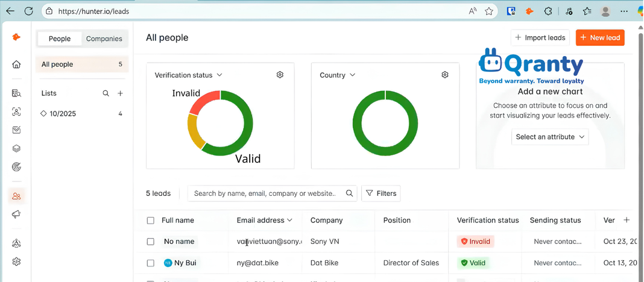The height and width of the screenshot is (282, 644).
Task: Expand the Verification status chart dropdown
Action: click(189, 75)
